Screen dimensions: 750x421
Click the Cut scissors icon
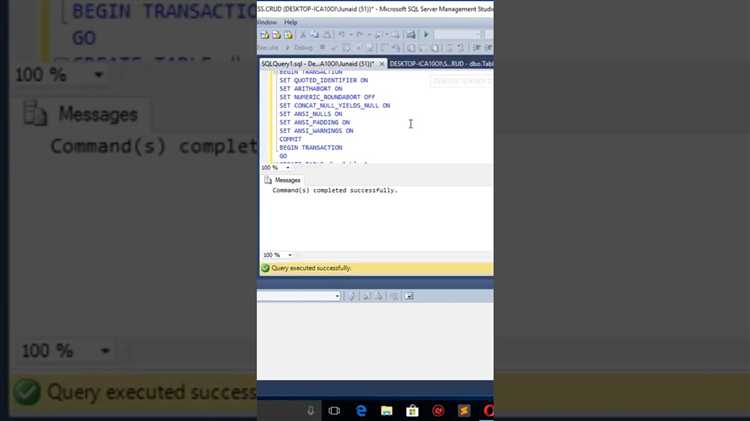click(303, 35)
